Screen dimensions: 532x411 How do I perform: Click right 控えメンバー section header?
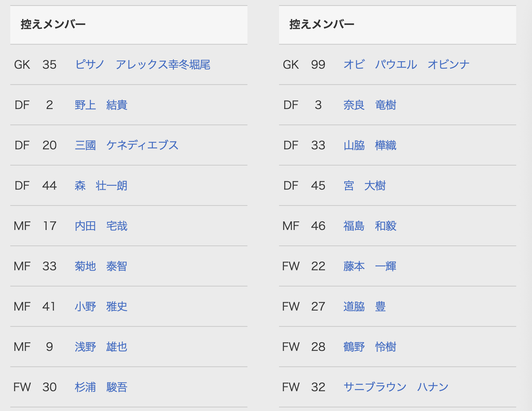point(322,25)
